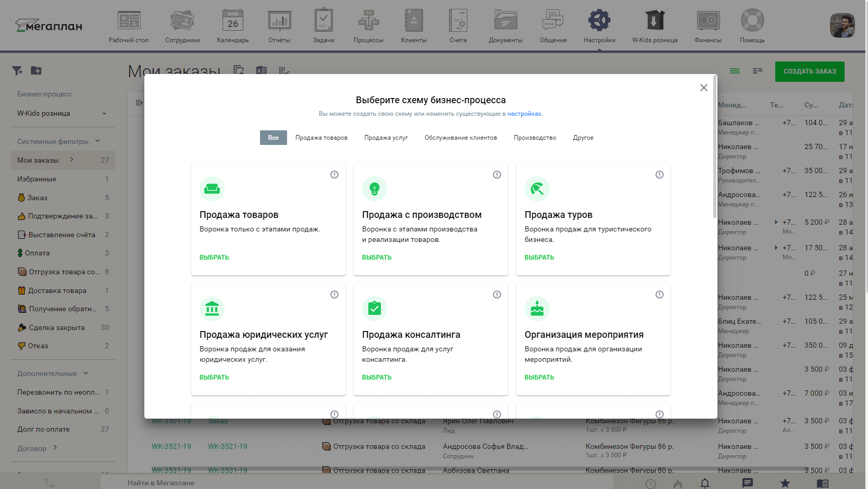The width and height of the screenshot is (868, 489).
Task: Close the business process dialog
Action: [x=704, y=88]
